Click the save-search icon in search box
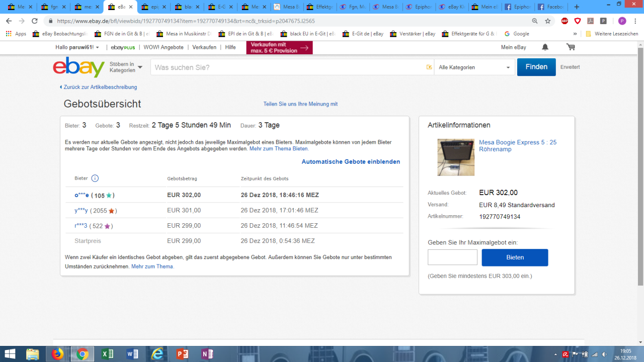 pyautogui.click(x=429, y=67)
